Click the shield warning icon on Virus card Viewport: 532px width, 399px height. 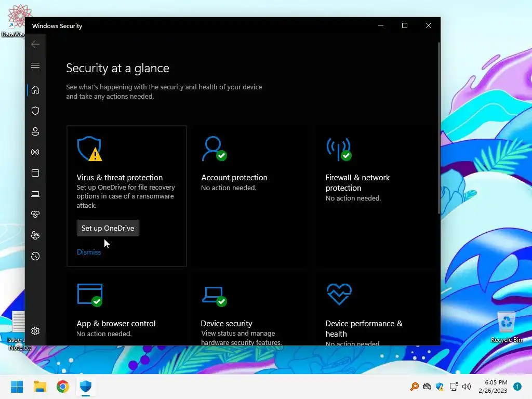click(89, 149)
